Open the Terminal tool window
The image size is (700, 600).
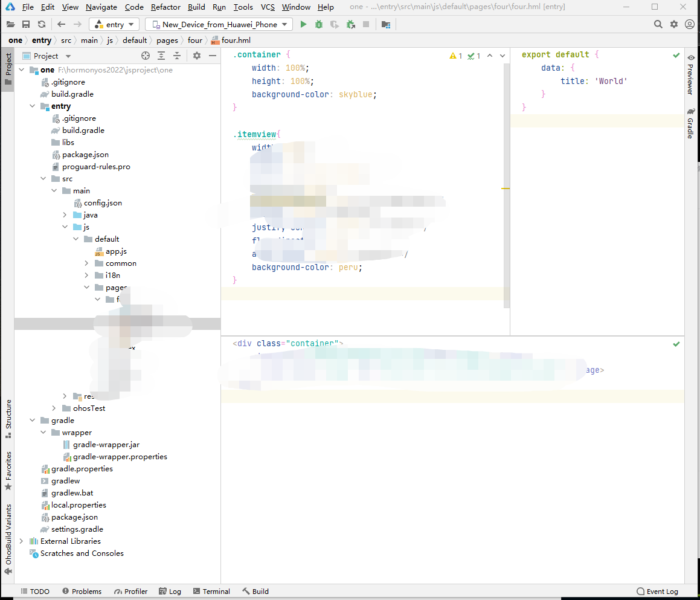pos(211,591)
